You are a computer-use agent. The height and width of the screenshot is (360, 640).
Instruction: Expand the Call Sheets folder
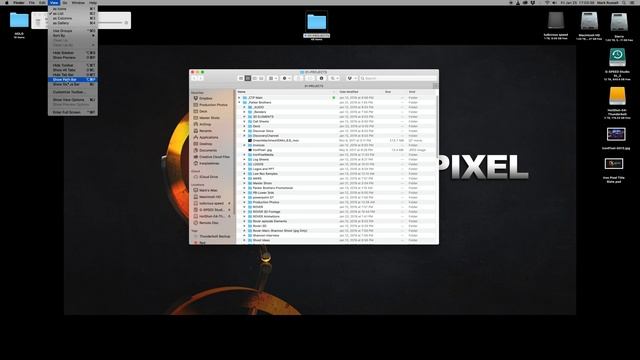pyautogui.click(x=244, y=122)
